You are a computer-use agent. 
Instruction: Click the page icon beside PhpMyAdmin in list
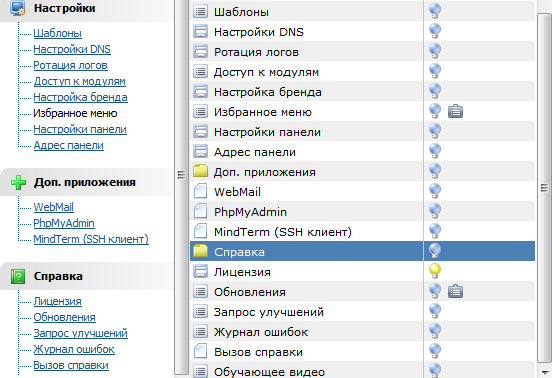pos(201,211)
